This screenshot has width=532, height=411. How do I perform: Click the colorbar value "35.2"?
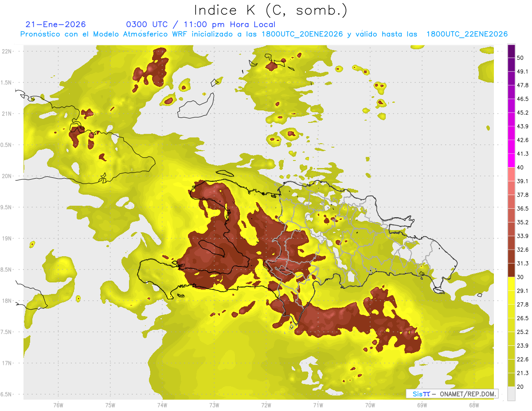click(x=523, y=222)
